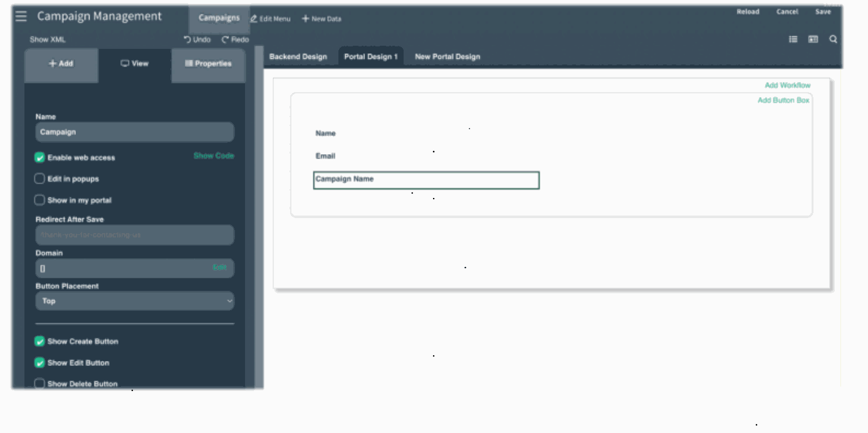Switch to Backend Design tab
Image resolution: width=868 pixels, height=433 pixels.
298,57
